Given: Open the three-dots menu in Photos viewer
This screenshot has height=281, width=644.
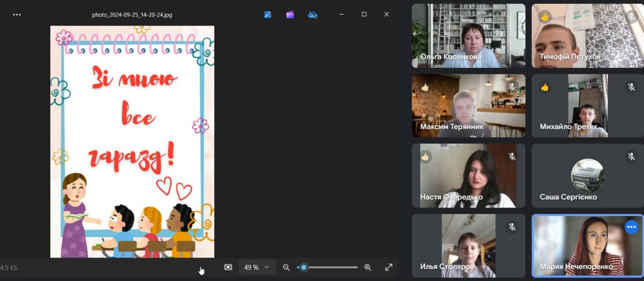Looking at the screenshot, I should point(17,15).
